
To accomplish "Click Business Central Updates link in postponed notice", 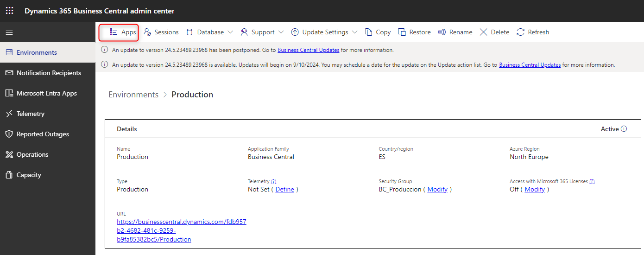I will pos(309,50).
